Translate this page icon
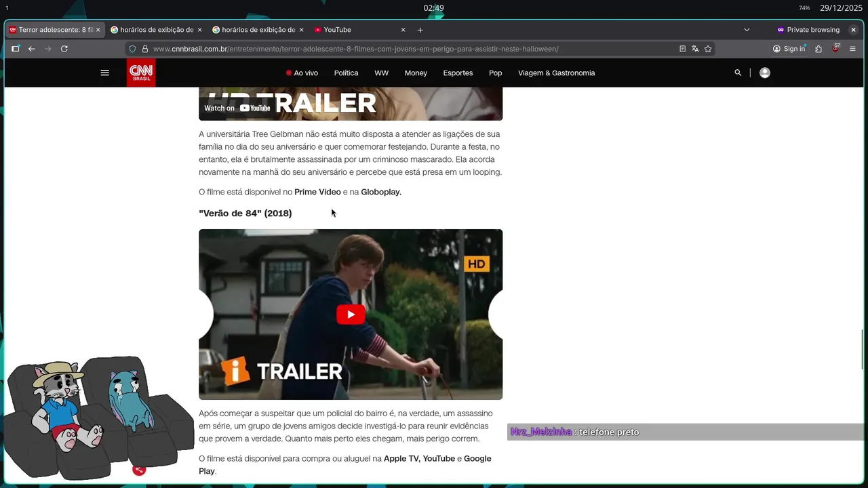Image resolution: width=868 pixels, height=488 pixels. [695, 49]
